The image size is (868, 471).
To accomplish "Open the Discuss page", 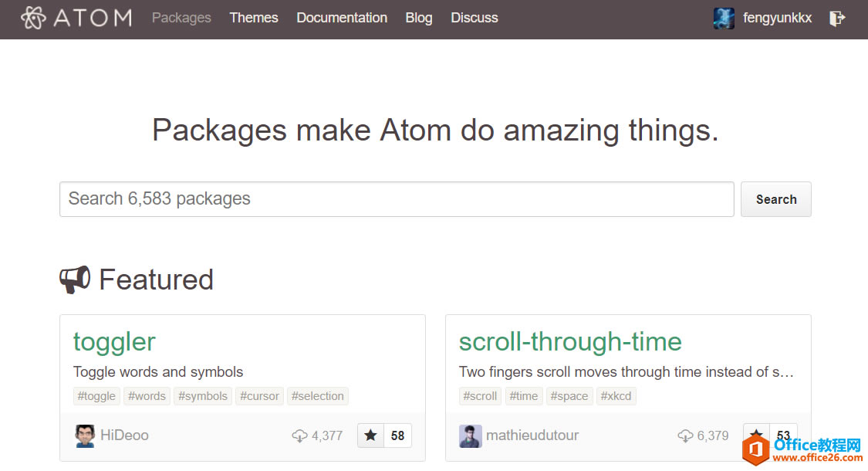I will click(x=475, y=17).
